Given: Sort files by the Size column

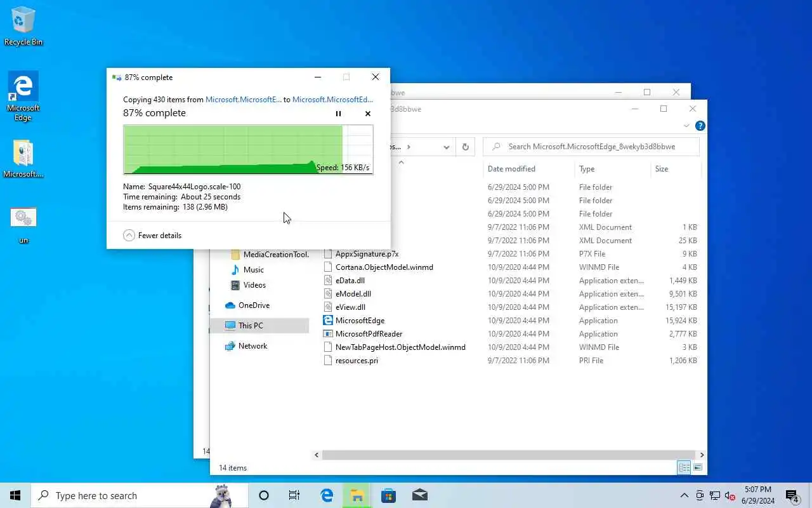Looking at the screenshot, I should coord(675,169).
